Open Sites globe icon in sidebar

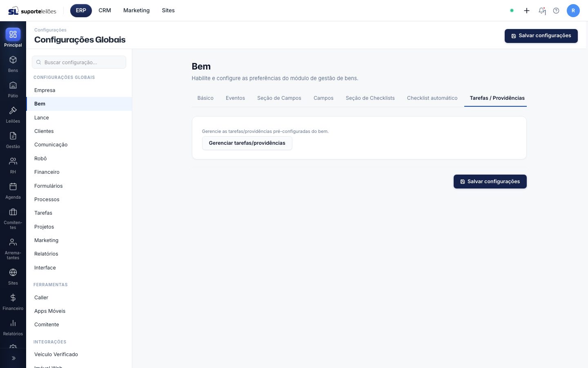click(x=13, y=272)
